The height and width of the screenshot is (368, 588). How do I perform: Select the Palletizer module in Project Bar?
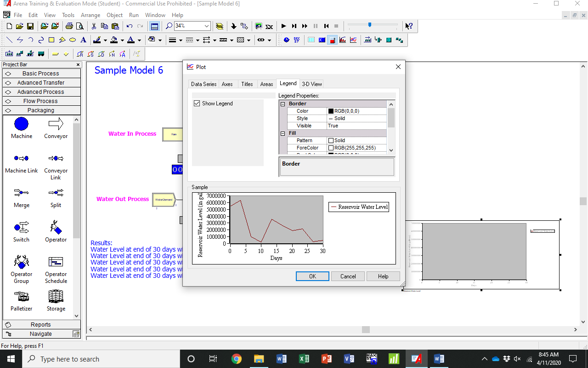click(x=22, y=300)
